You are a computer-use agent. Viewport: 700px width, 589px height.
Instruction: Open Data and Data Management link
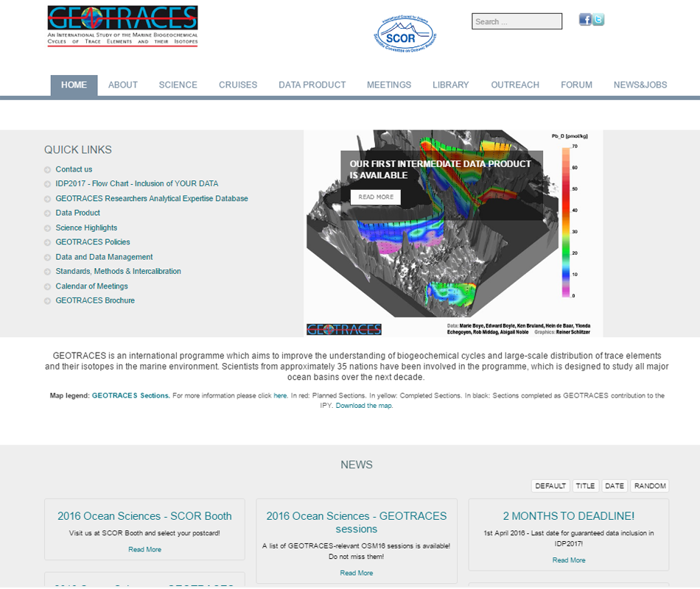point(104,257)
